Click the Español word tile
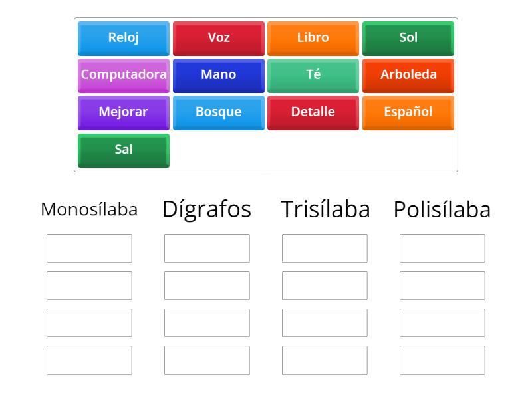The width and height of the screenshot is (532, 399). point(408,112)
